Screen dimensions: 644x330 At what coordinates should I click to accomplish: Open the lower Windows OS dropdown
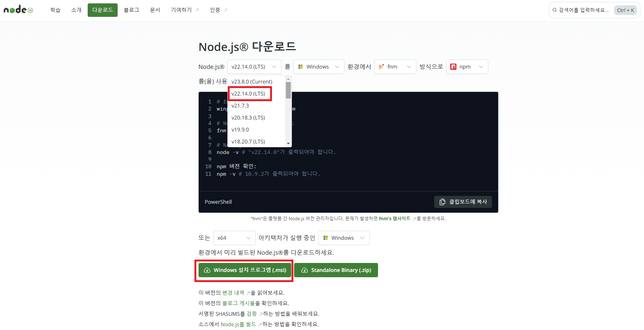point(344,238)
